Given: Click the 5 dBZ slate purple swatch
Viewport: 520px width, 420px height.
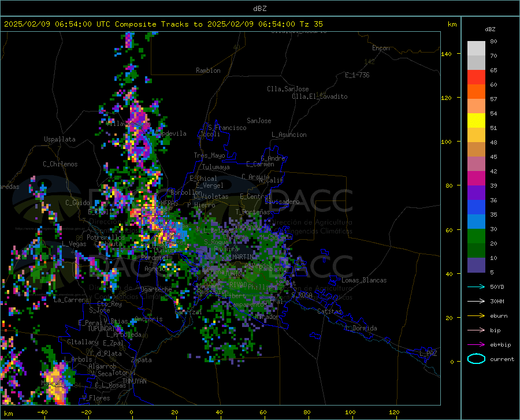Looking at the screenshot, I should click(x=476, y=265).
